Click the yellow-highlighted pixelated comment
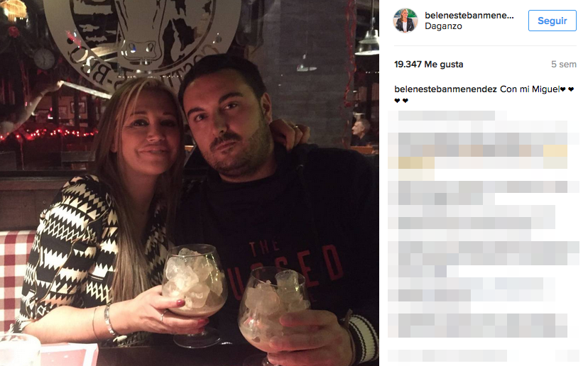 coord(478,157)
